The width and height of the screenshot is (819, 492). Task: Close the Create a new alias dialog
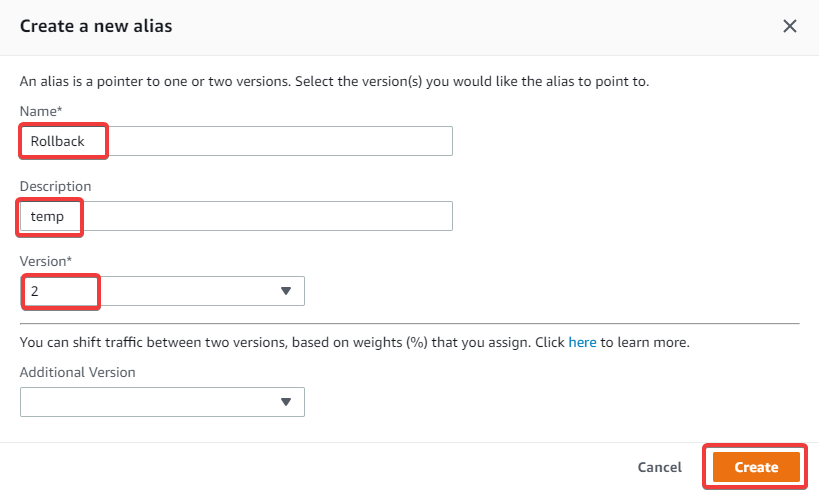point(790,26)
